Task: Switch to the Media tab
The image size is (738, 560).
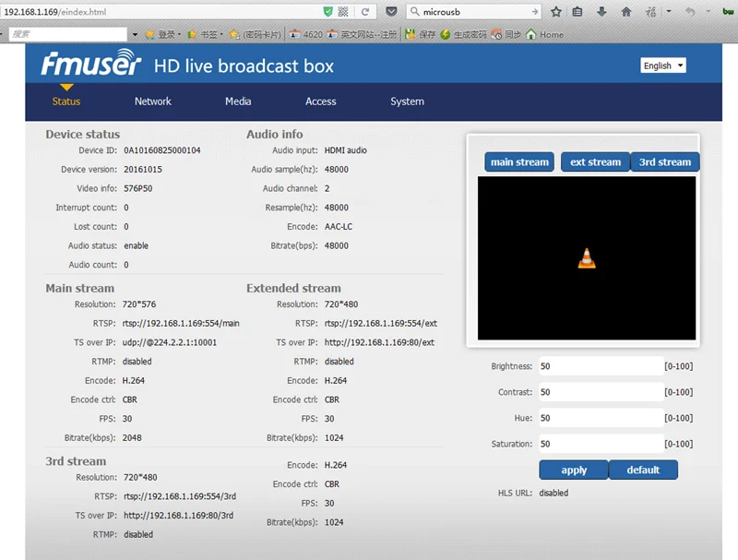Action: click(x=238, y=101)
